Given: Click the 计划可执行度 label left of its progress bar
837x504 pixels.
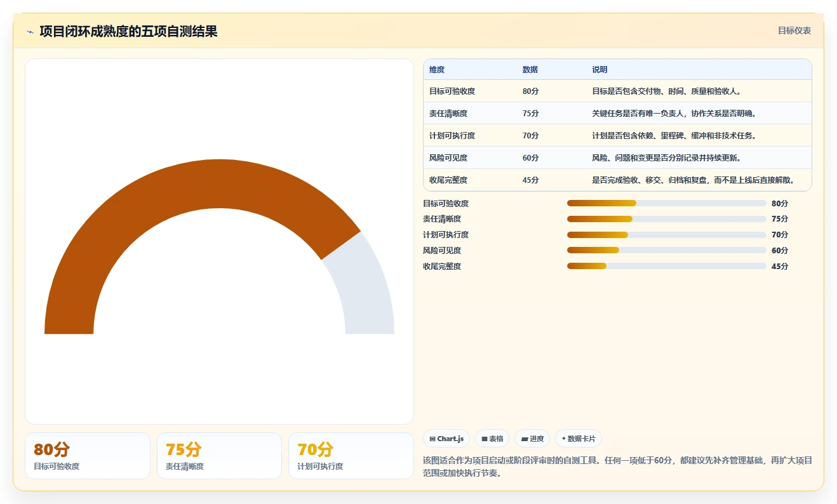Looking at the screenshot, I should pos(446,235).
